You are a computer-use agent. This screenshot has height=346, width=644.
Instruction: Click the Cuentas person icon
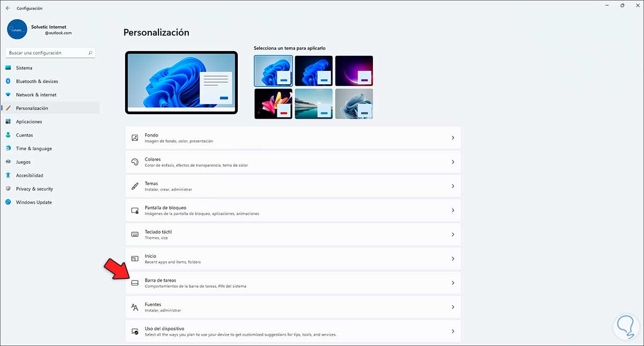point(8,135)
